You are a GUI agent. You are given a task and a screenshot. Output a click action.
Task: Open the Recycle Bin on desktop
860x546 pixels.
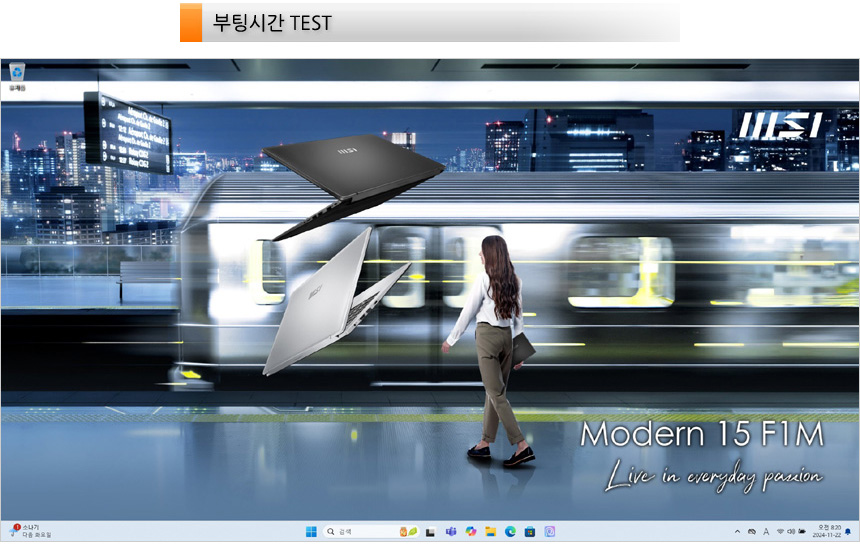point(17,72)
